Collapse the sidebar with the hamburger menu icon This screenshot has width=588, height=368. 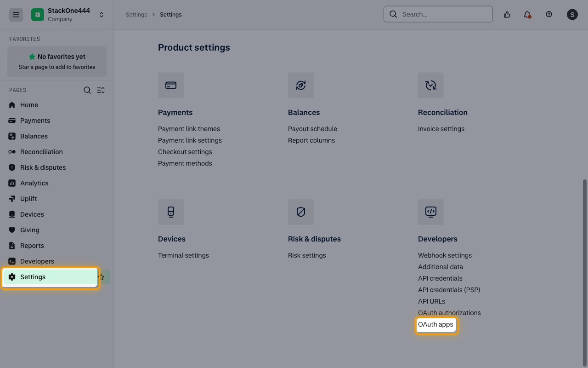click(x=16, y=15)
